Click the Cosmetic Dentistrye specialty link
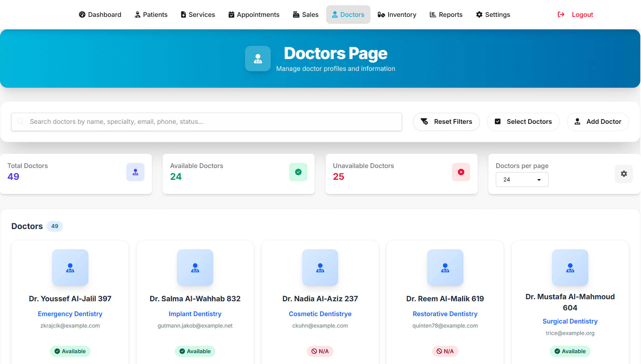Screen dimensions: 641x364 [320, 314]
